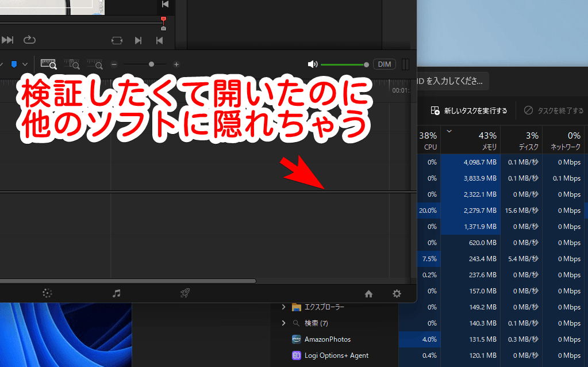
Task: Open the audio/music panel via note icon
Action: pyautogui.click(x=117, y=293)
